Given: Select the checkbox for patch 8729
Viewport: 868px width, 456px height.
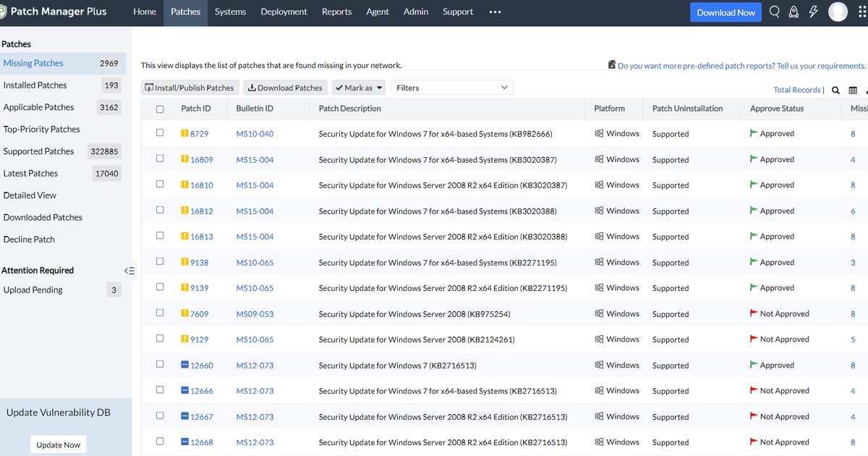Looking at the screenshot, I should [x=160, y=132].
